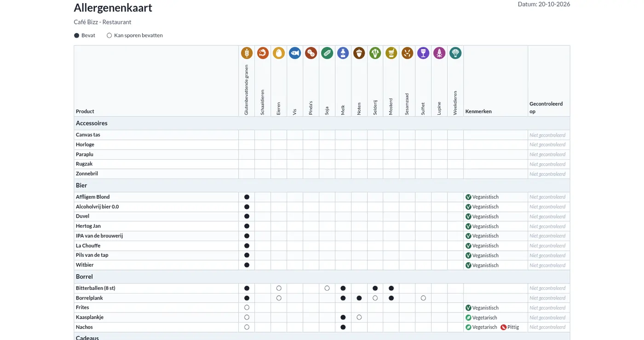Click the peanut (Pinda's) allergen icon

[x=311, y=53]
